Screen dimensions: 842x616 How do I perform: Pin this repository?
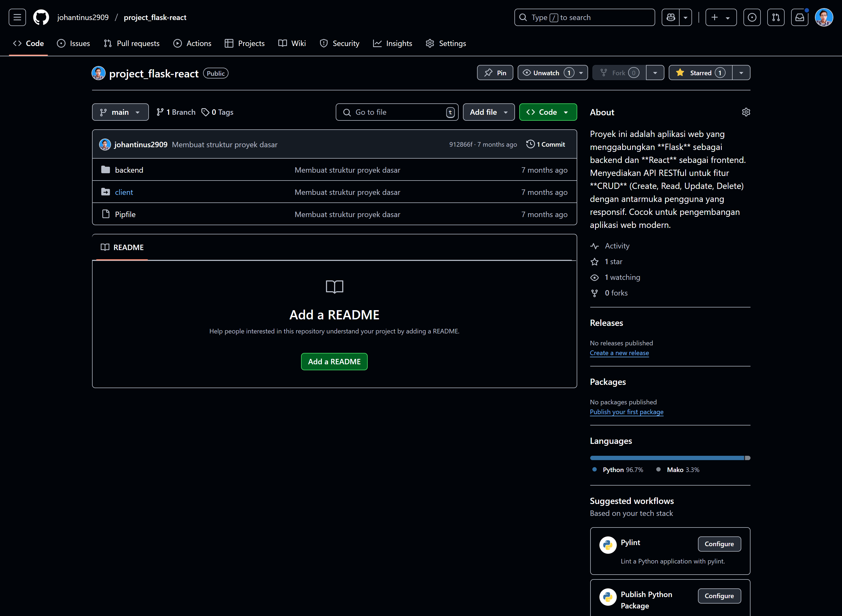pyautogui.click(x=495, y=73)
